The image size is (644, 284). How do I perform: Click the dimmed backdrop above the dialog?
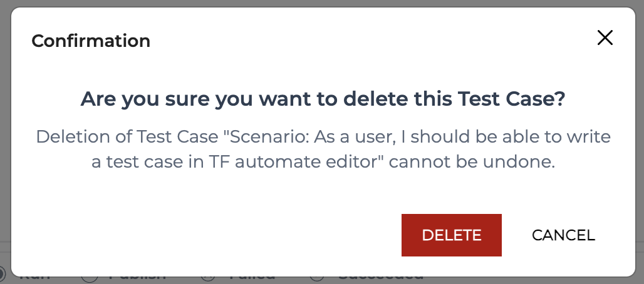point(322,3)
